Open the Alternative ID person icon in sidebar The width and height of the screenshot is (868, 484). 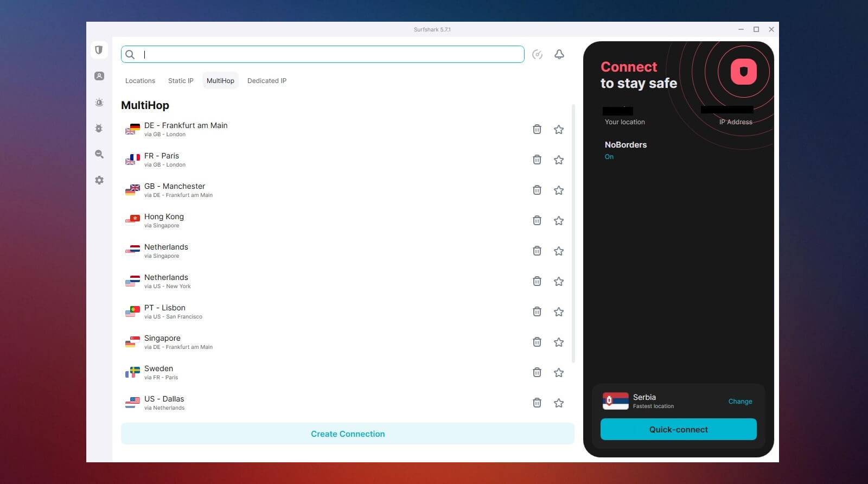coord(99,76)
